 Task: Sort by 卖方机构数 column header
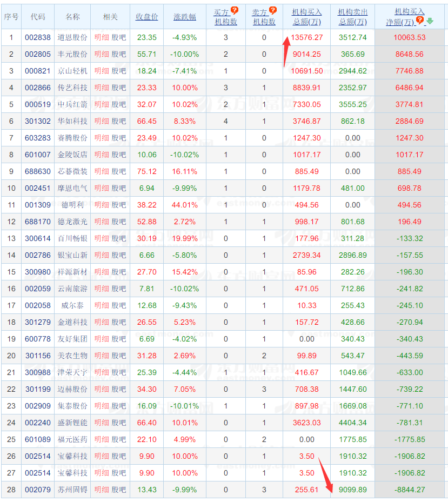[264, 17]
